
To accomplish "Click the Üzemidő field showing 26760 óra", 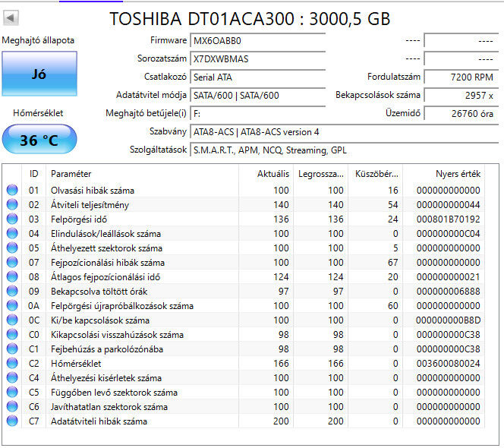I will click(461, 114).
